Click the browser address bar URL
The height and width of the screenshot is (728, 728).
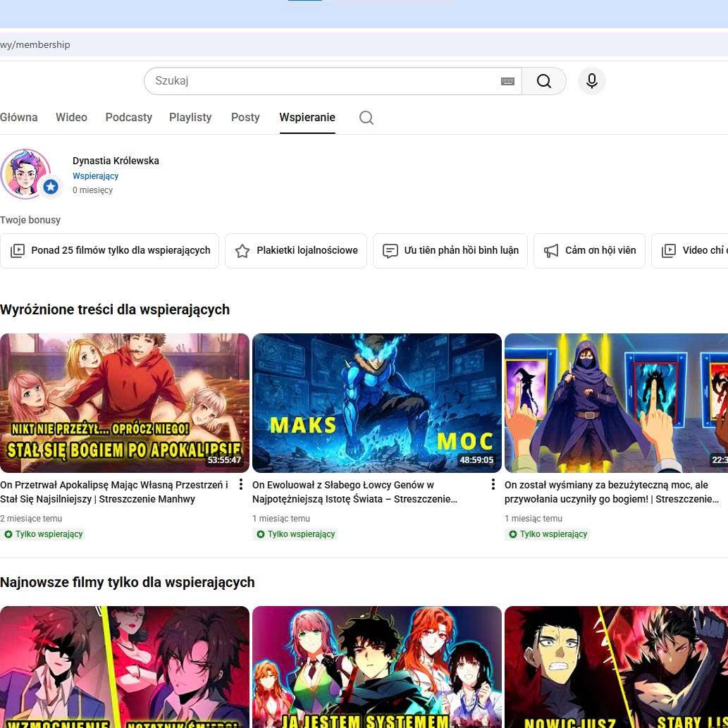pyautogui.click(x=35, y=44)
